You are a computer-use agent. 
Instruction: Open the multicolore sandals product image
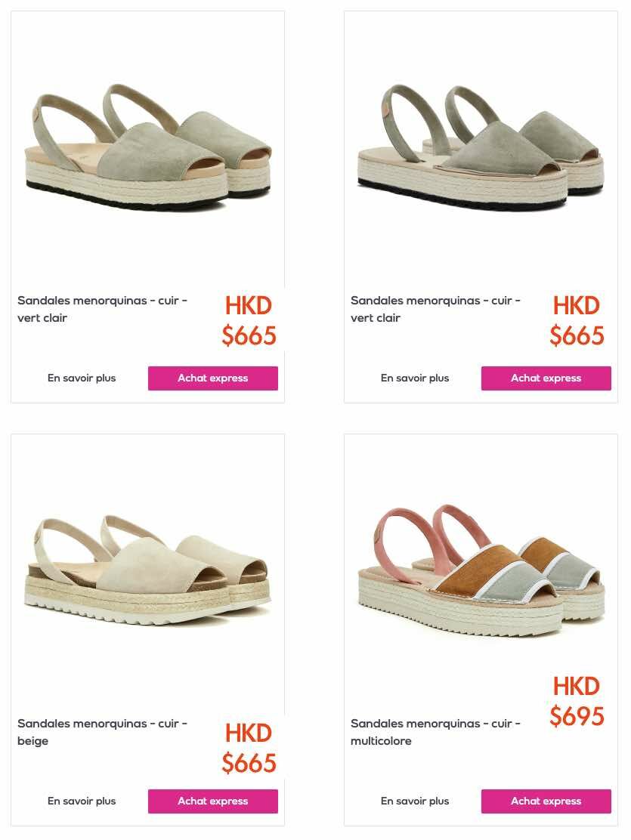[x=481, y=570]
